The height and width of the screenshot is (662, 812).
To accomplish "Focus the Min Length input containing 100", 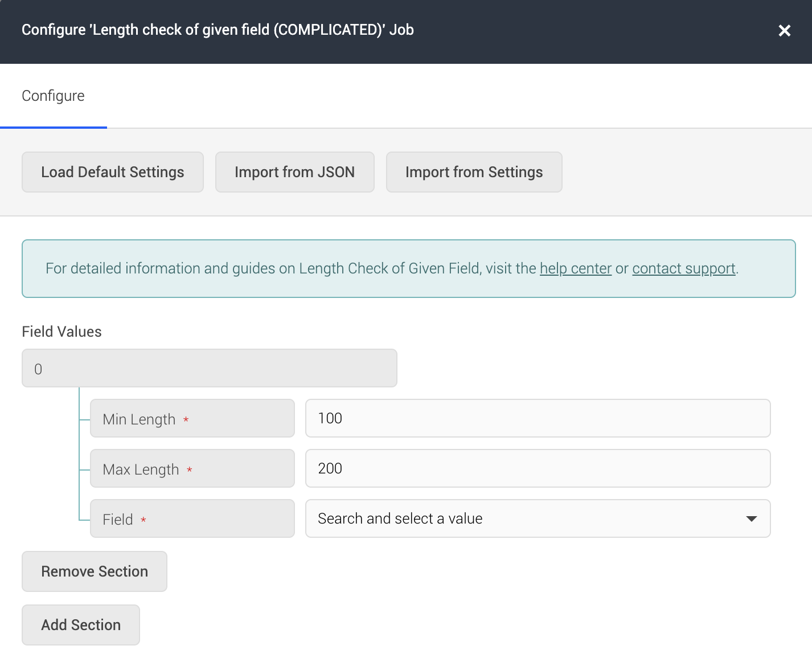I will tap(538, 418).
